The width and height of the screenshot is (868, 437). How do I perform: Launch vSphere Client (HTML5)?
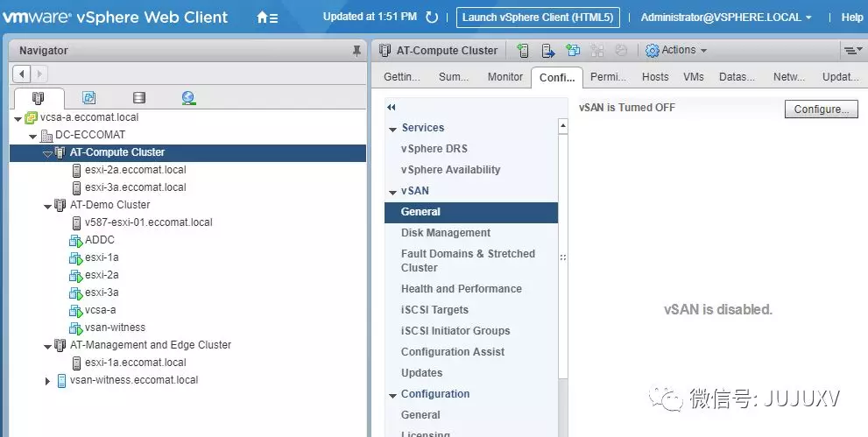pos(538,18)
